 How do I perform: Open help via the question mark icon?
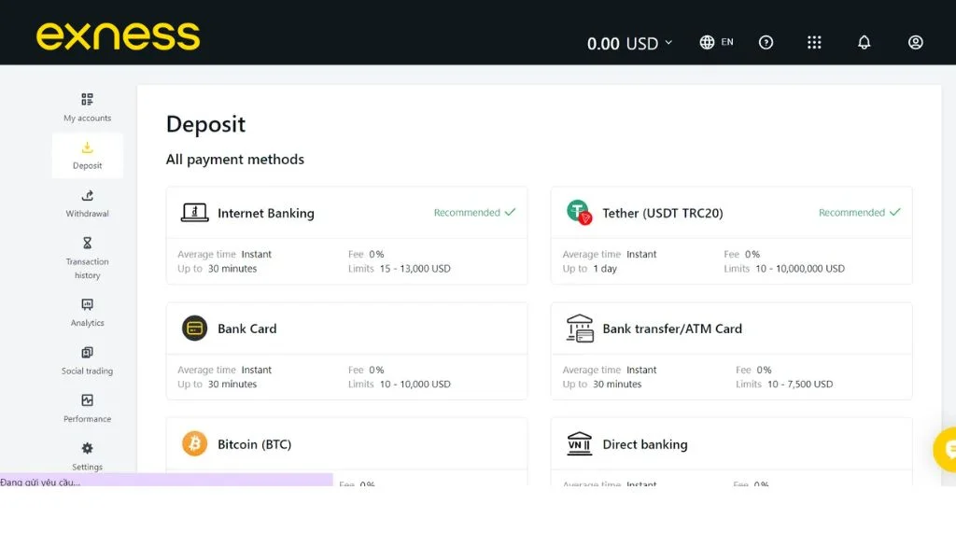766,42
